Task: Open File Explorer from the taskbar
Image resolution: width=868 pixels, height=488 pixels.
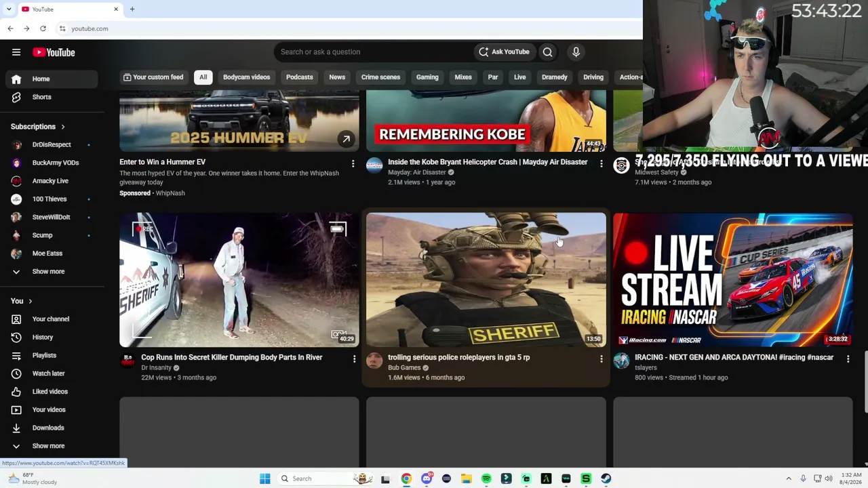Action: (467, 479)
